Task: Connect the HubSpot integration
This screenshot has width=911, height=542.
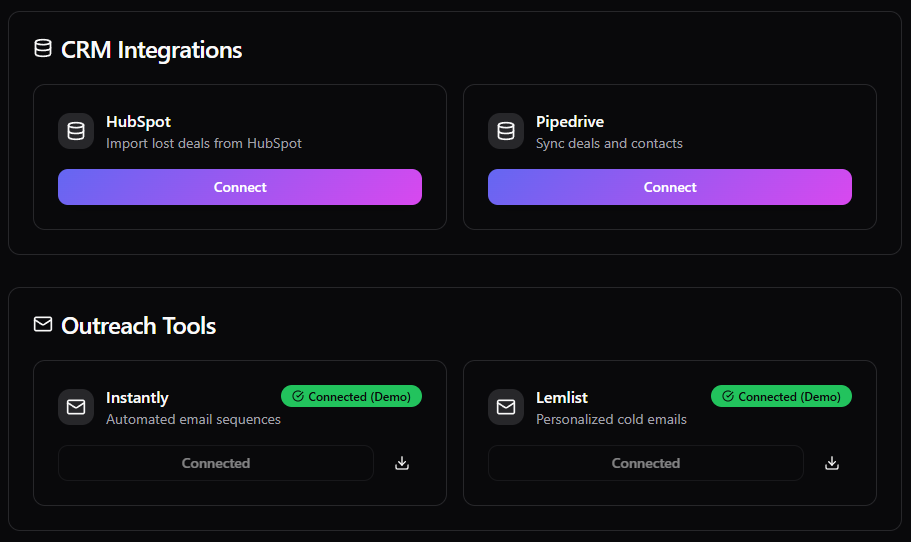Action: (x=240, y=187)
